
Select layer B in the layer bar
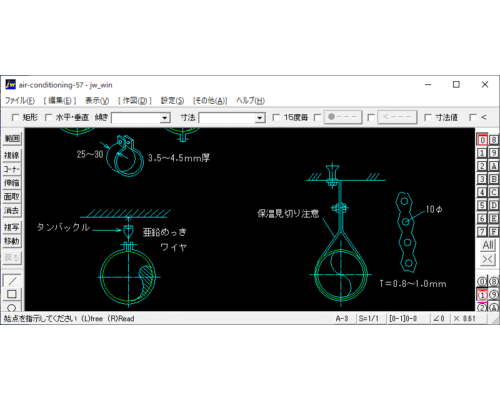pyautogui.click(x=494, y=179)
